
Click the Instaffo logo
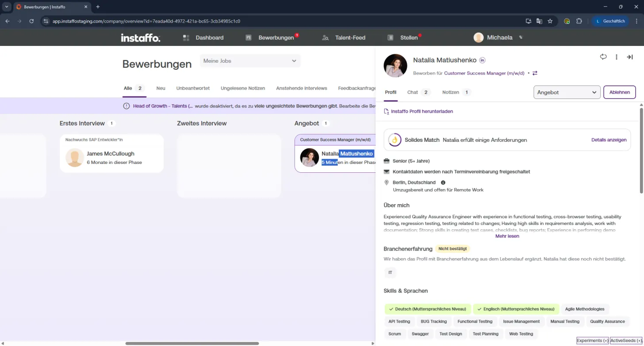[x=141, y=38]
